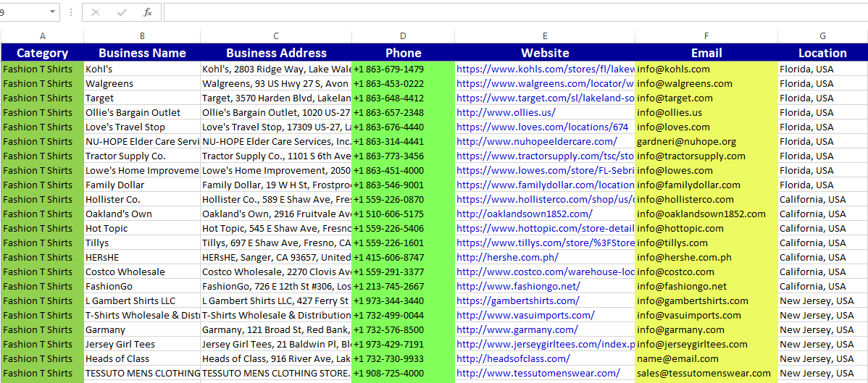Select Tillys address cell in Fresno

(275, 243)
